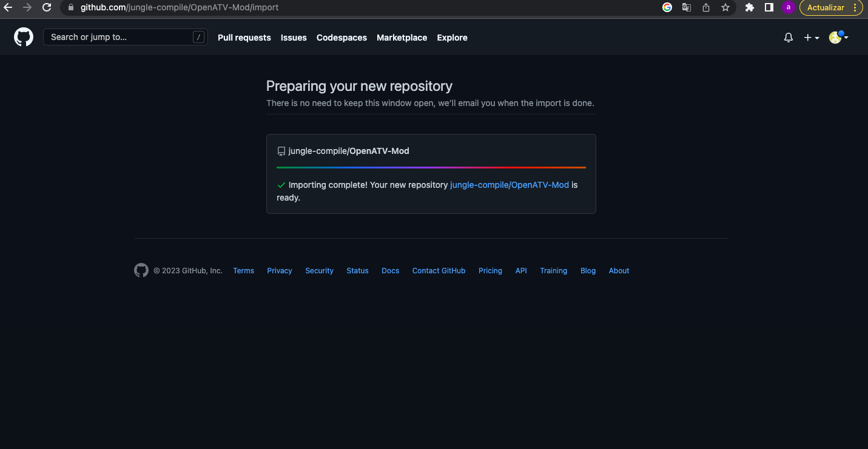Click the import progress bar

pyautogui.click(x=431, y=167)
